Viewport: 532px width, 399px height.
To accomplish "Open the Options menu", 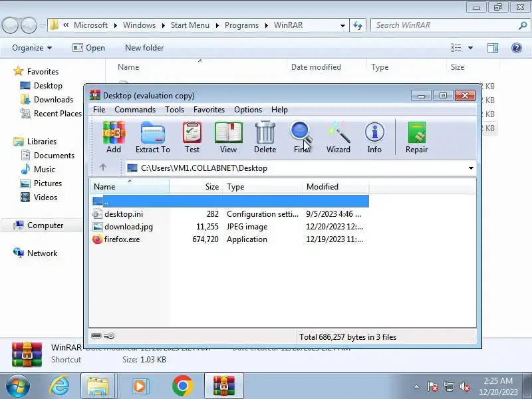I will pyautogui.click(x=248, y=110).
